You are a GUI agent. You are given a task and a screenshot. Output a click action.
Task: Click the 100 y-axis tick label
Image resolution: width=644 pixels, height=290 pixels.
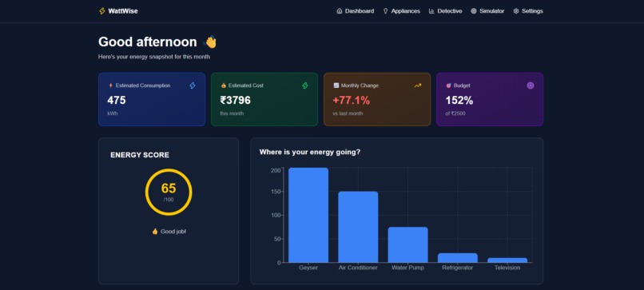tap(276, 215)
